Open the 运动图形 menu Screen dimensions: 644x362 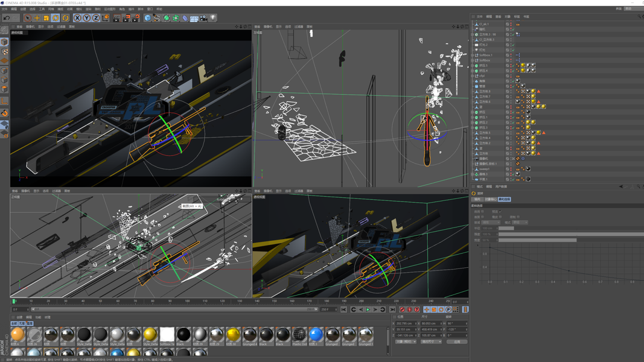pyautogui.click(x=110, y=9)
